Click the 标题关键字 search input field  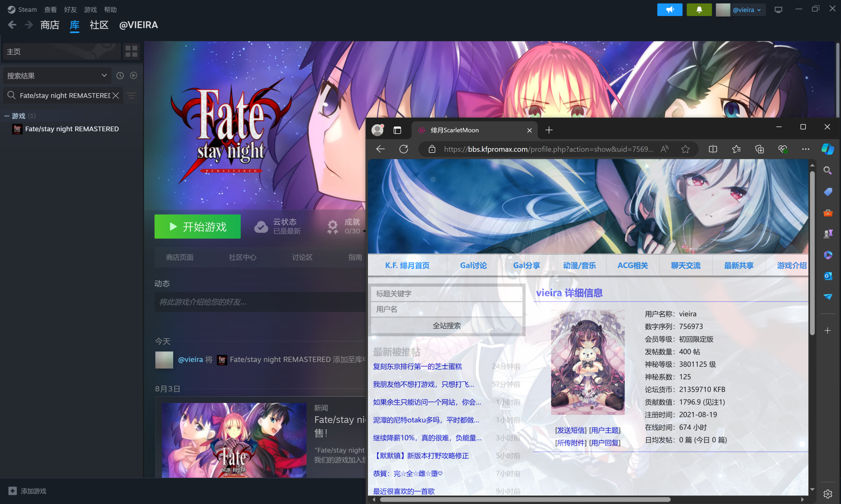(446, 293)
